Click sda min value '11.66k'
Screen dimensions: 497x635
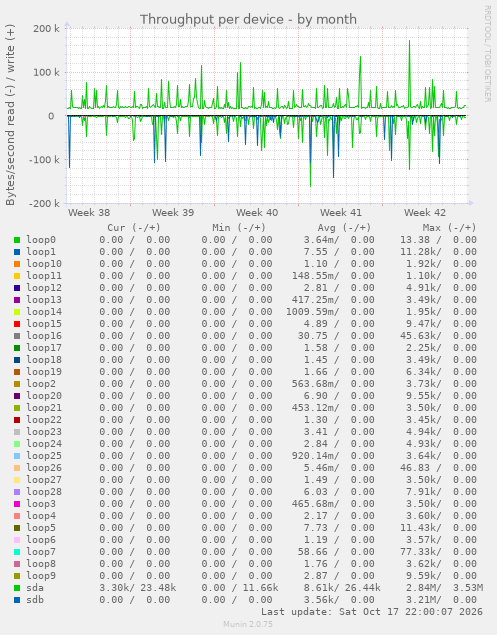260,588
